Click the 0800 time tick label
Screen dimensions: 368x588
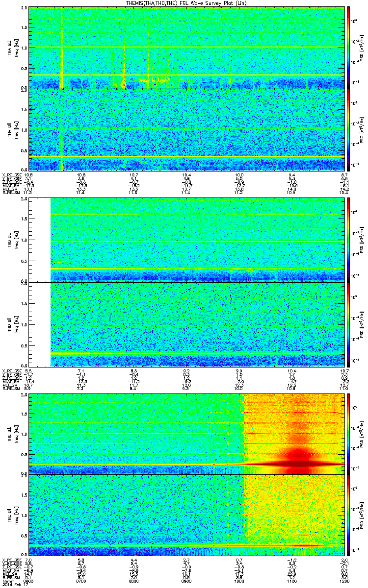tap(133, 580)
